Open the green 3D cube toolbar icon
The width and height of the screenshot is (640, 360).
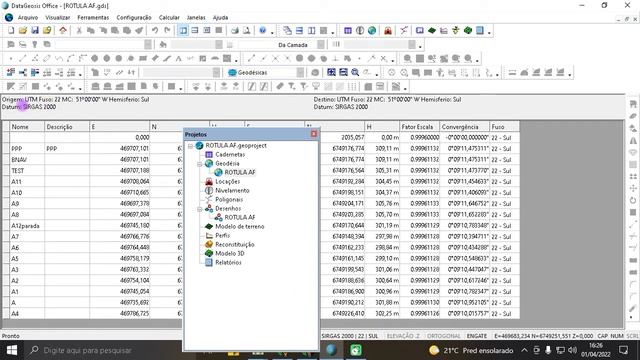pyautogui.click(x=468, y=31)
